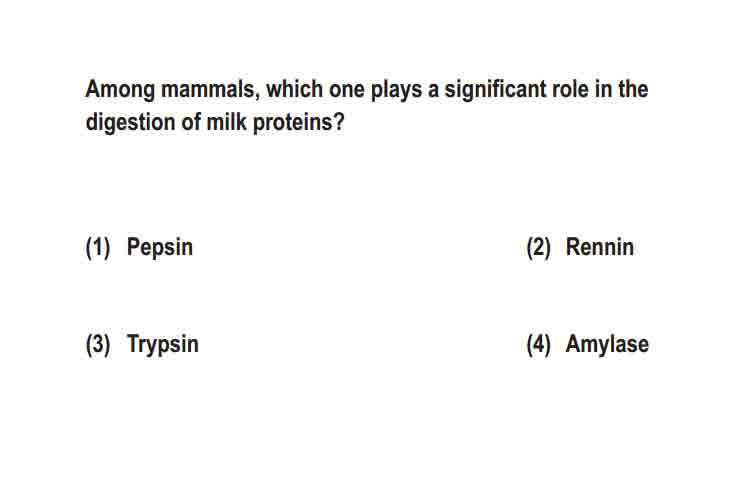Click the option number (4) label
The width and height of the screenshot is (750, 500).
539,344
